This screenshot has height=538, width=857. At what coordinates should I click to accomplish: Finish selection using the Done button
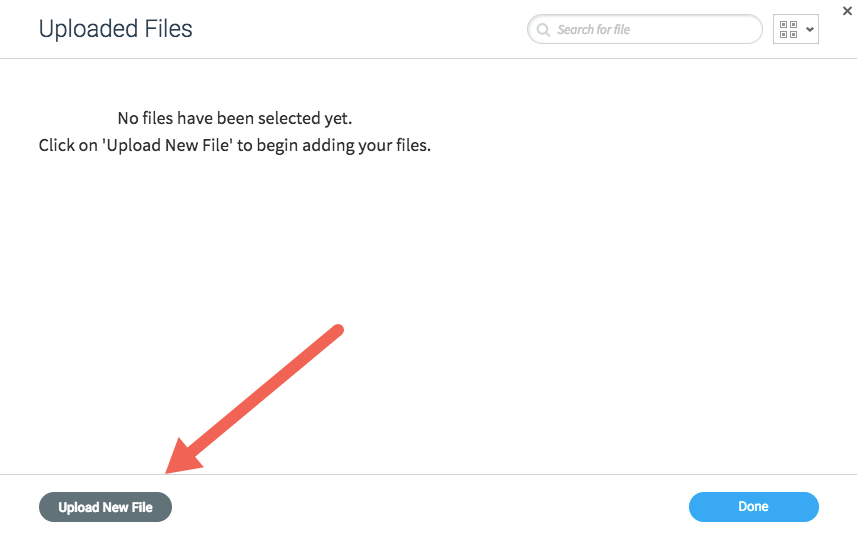pos(754,507)
